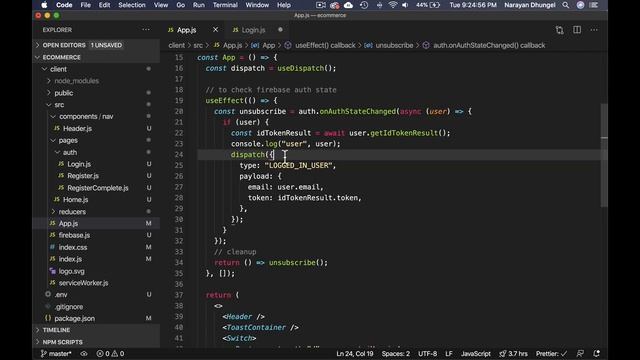The image size is (640, 360).
Task: Open the File menu
Action: (86, 5)
